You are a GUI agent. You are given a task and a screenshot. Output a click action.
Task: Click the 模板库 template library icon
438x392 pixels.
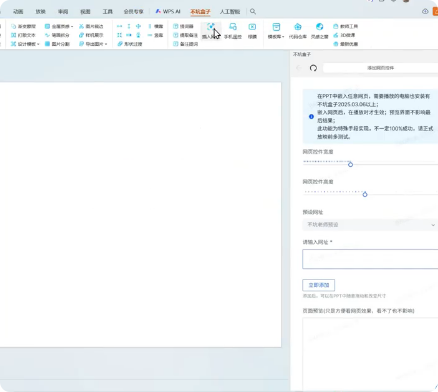(x=276, y=31)
